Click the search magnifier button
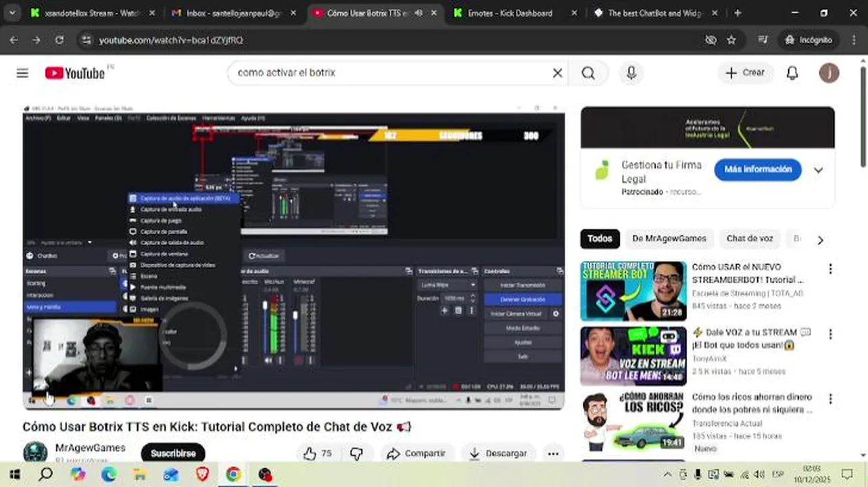868x487 pixels. point(588,73)
